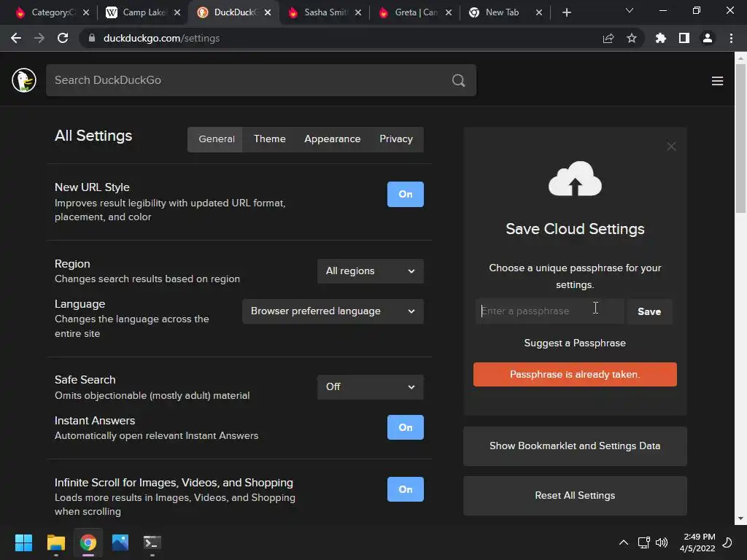Click the Chrome taskbar icon

pos(88,542)
